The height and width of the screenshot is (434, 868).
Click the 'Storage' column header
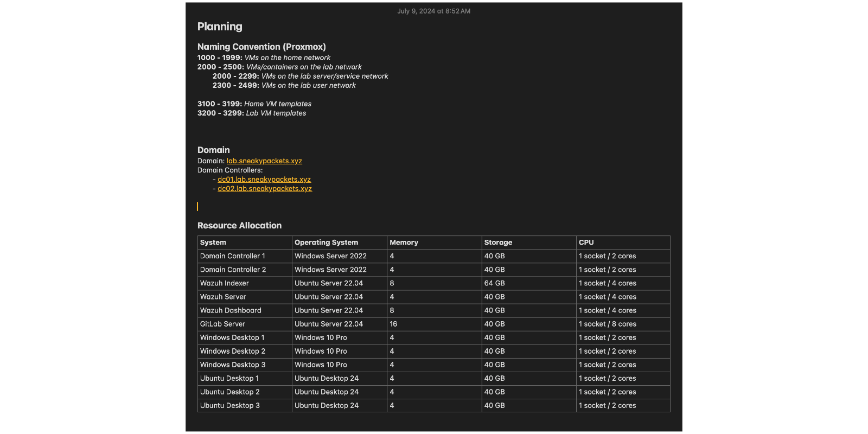[529, 242]
